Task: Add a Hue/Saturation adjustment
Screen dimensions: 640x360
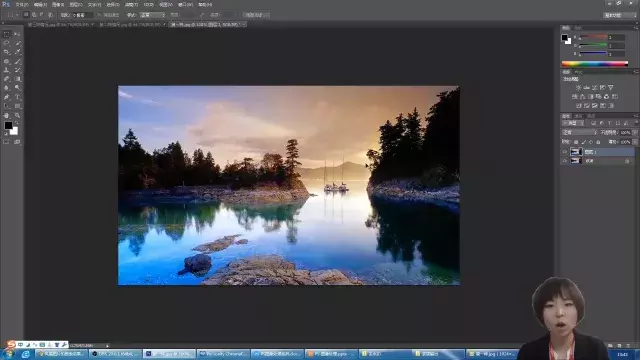Action: (575, 97)
